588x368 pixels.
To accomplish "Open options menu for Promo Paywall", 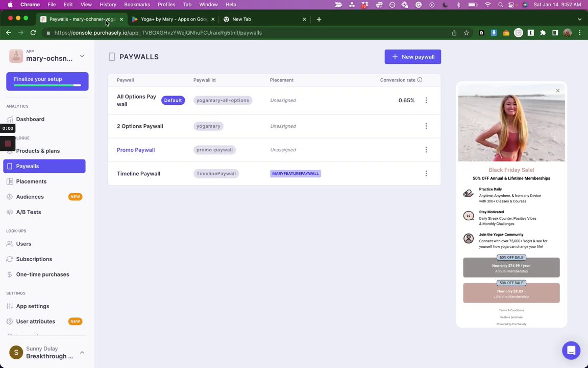I will pyautogui.click(x=426, y=150).
